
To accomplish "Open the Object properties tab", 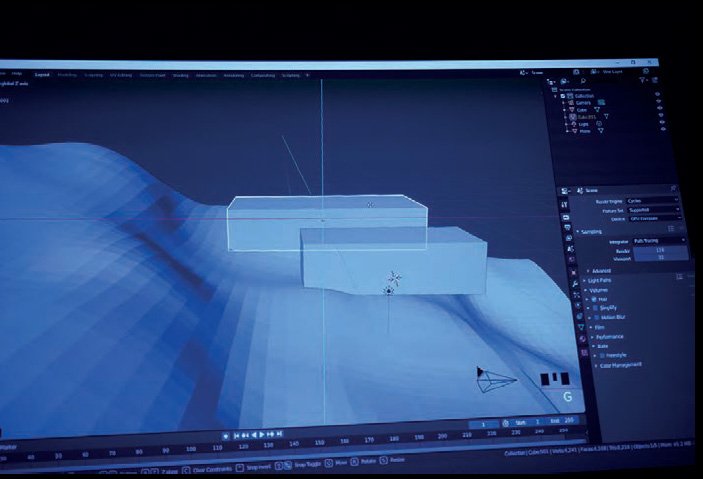I will (573, 272).
